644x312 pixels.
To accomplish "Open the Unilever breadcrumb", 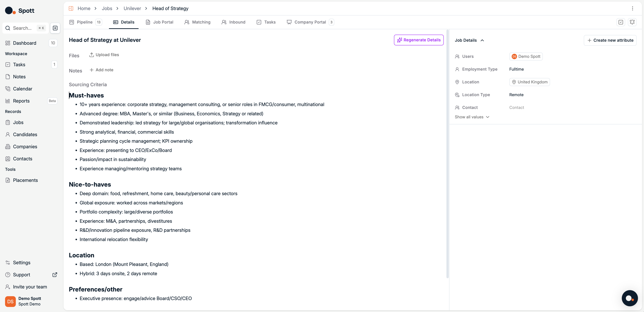I will [x=132, y=9].
